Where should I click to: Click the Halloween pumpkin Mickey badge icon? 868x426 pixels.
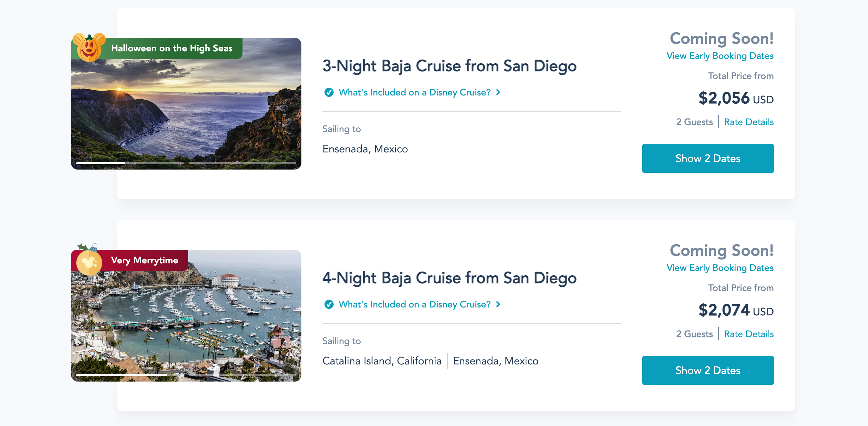(89, 47)
